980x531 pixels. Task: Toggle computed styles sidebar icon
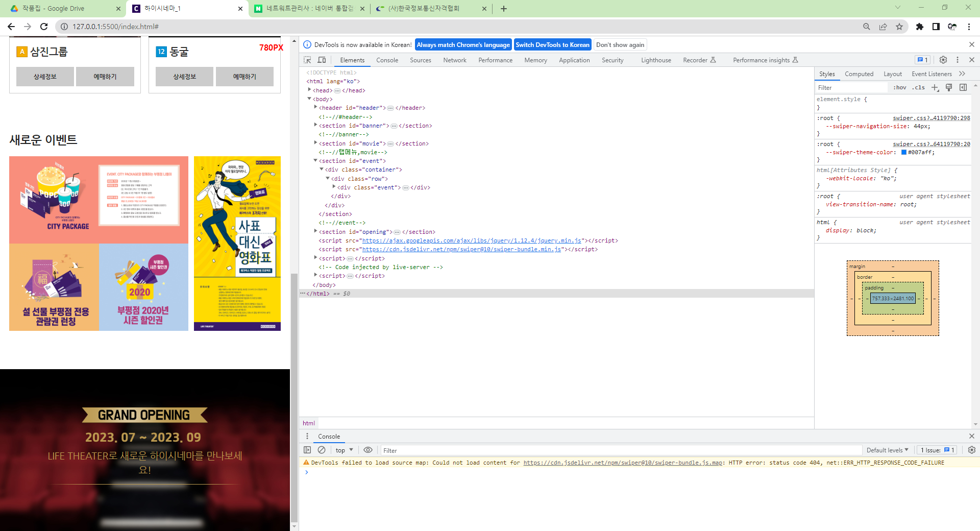pos(963,87)
